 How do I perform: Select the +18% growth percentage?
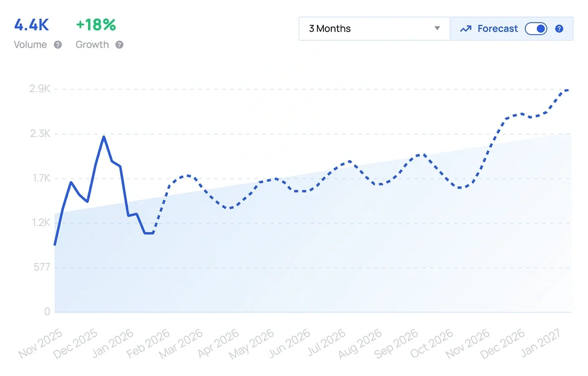(x=96, y=25)
